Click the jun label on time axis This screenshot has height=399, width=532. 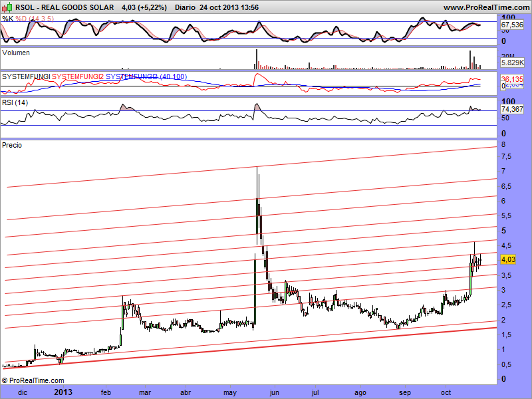pos(274,392)
